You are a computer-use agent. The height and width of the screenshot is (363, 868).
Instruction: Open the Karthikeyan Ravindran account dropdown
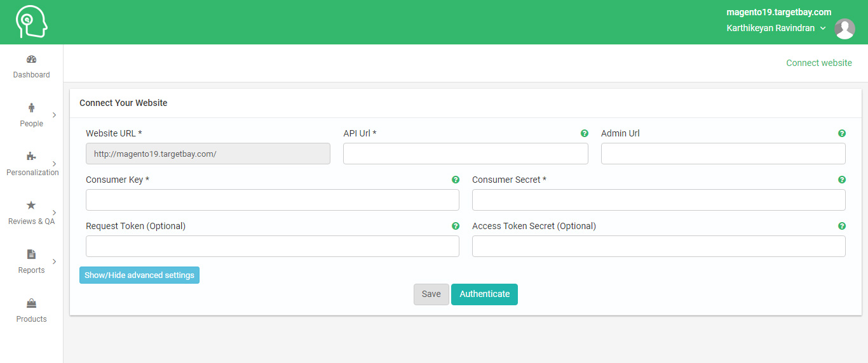[x=776, y=28]
